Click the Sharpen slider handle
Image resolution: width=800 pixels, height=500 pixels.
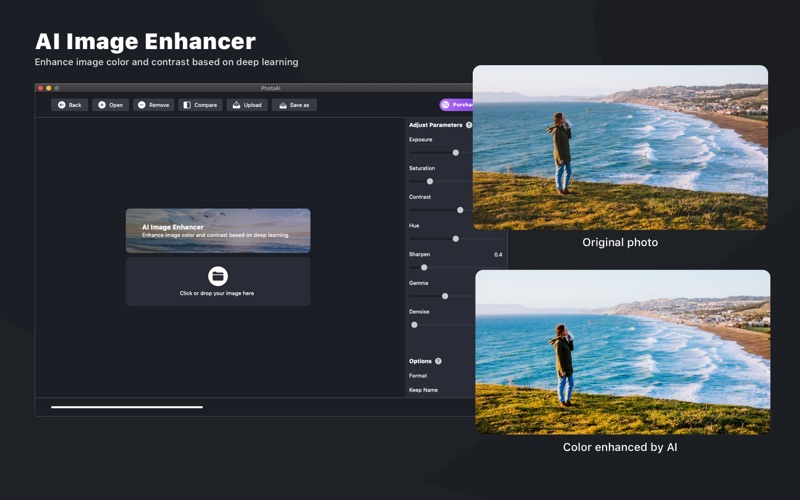(x=424, y=267)
